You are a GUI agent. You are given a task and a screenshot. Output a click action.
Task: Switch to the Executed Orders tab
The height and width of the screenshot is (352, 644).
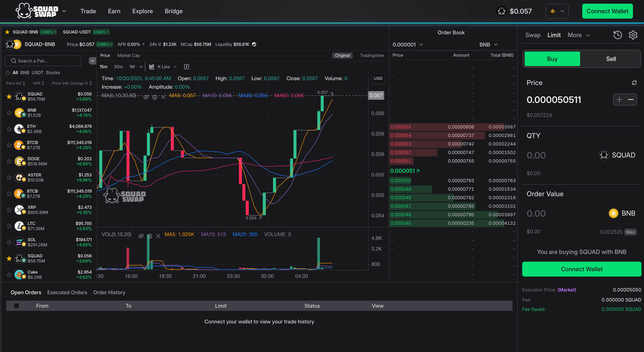tap(67, 293)
